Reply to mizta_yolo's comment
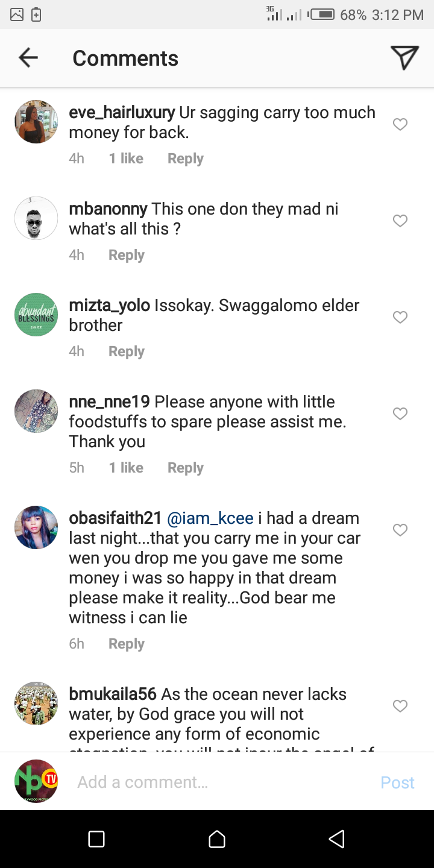 [x=126, y=351]
